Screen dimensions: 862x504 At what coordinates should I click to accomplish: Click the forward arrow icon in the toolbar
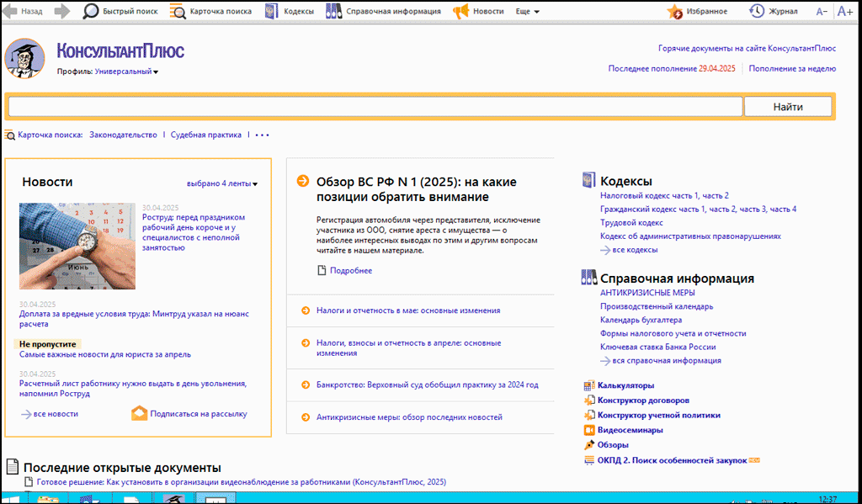tap(62, 11)
